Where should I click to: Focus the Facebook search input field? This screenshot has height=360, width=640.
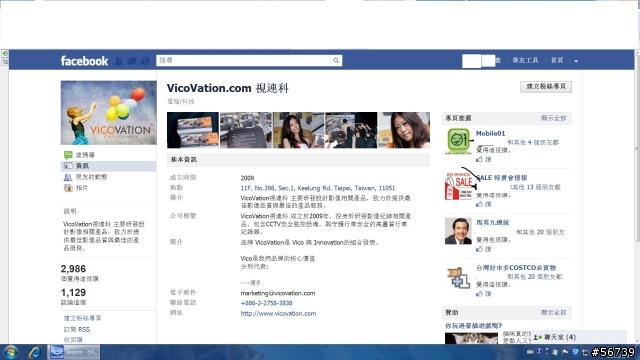click(243, 60)
